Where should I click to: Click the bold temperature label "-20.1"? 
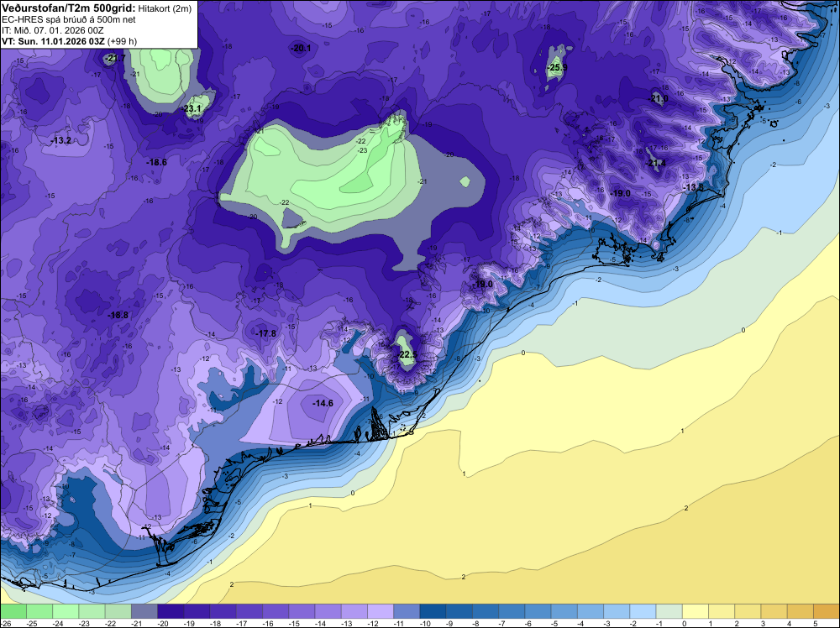(301, 48)
